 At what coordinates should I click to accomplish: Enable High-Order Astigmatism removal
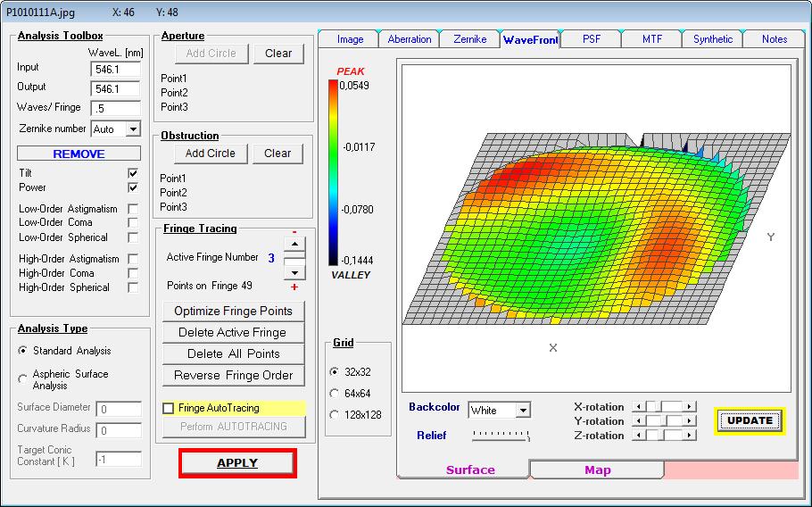(133, 259)
